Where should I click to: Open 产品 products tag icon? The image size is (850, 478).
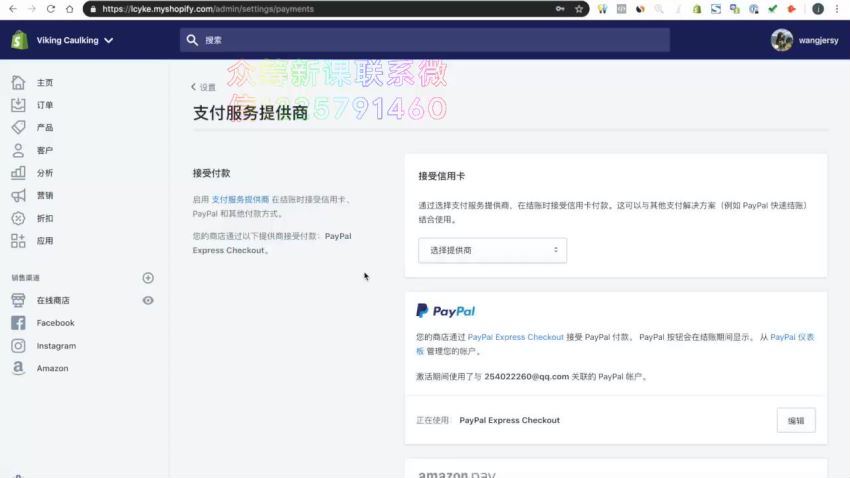coord(18,127)
